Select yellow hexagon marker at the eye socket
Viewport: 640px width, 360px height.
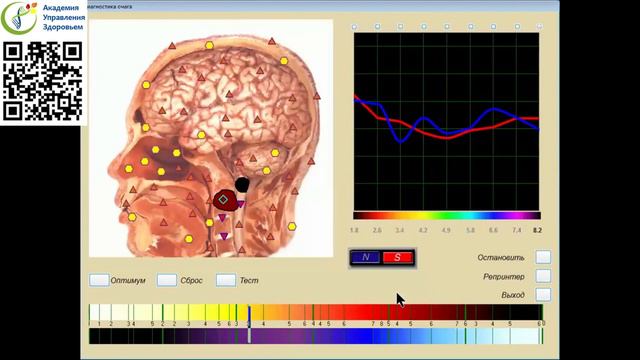pos(146,128)
